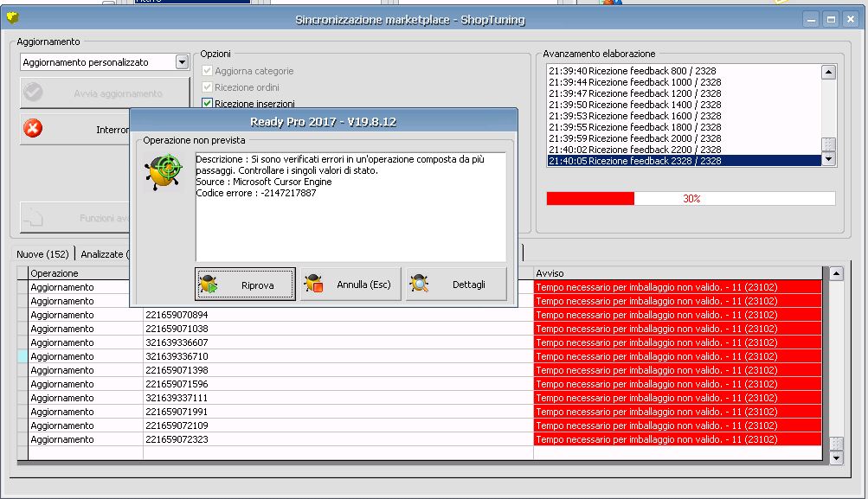Select log row Ricezione feedback 1800 / 2328
Viewport: 868px width, 499px height.
684,127
